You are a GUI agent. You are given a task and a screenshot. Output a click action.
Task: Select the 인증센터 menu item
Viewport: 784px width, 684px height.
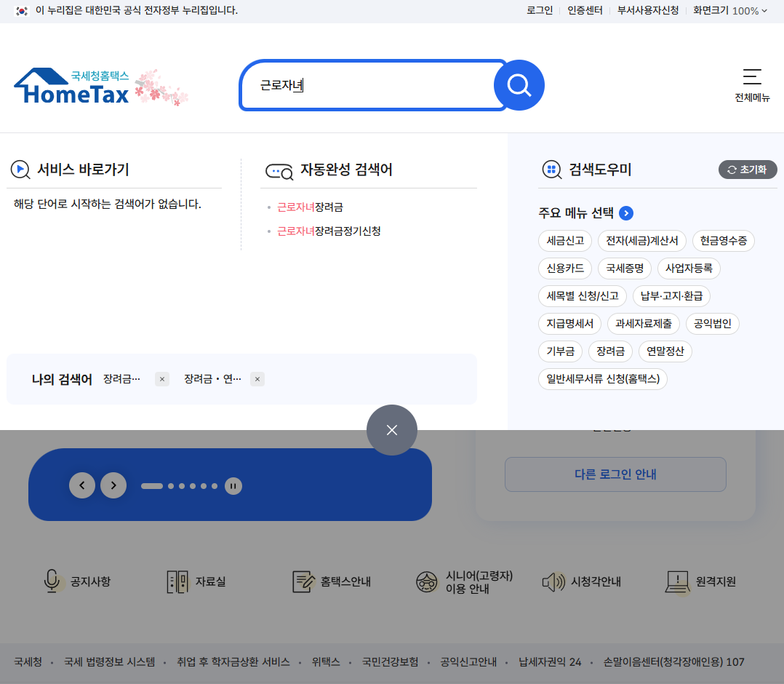coord(585,10)
